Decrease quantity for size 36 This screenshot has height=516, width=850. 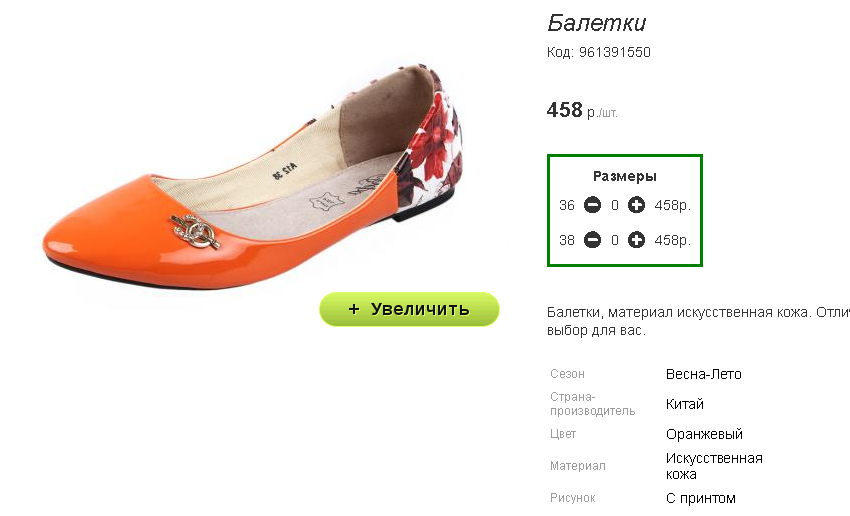coord(593,205)
